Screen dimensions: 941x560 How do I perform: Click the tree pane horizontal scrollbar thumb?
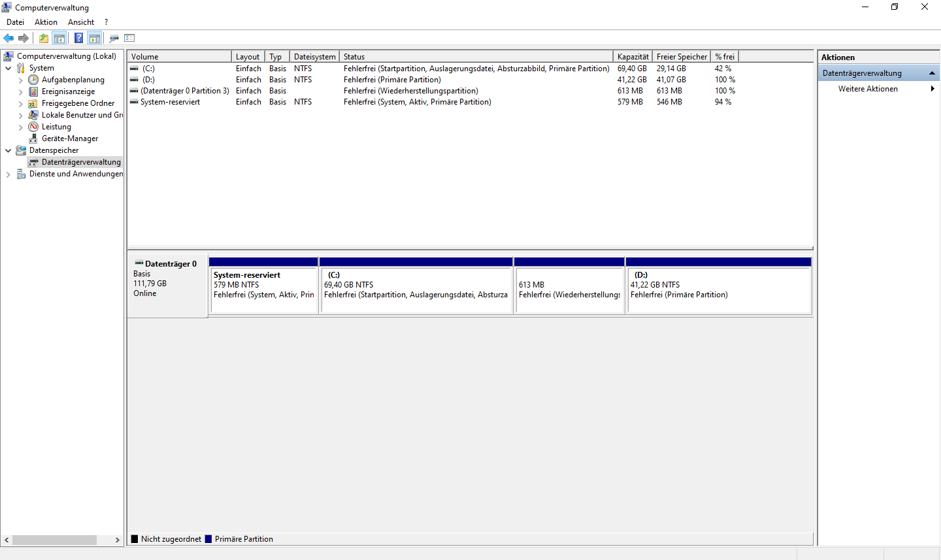click(55, 540)
